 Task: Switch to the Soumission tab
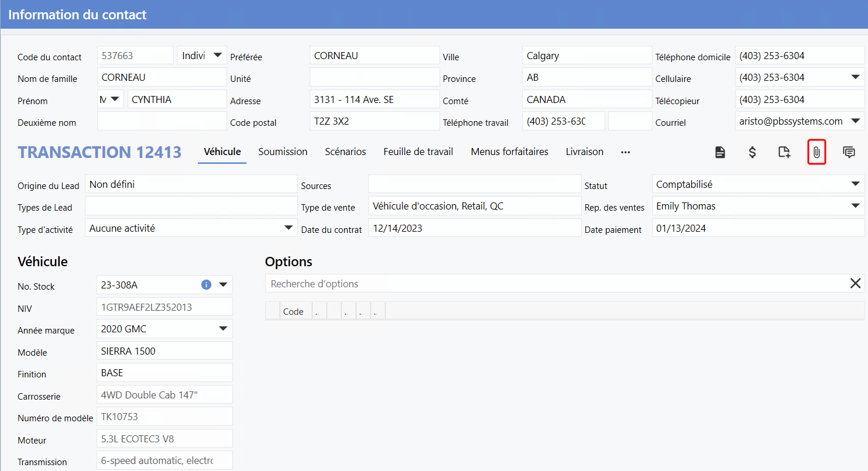(x=283, y=152)
